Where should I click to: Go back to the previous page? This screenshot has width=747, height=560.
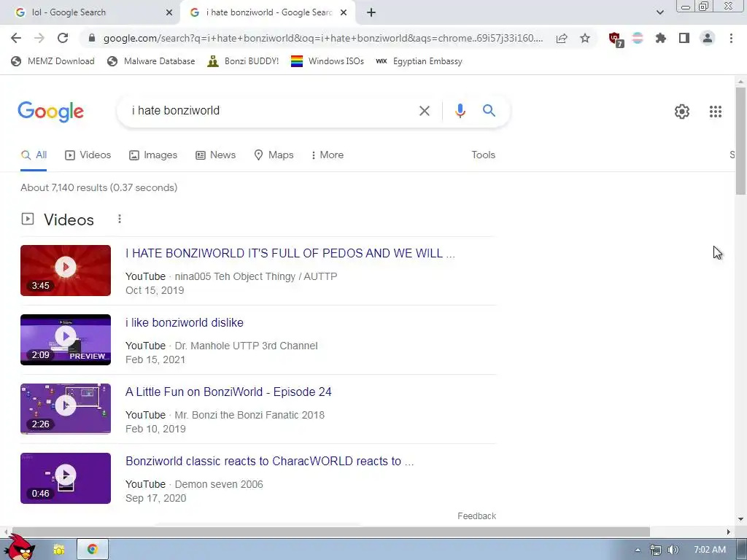(16, 38)
